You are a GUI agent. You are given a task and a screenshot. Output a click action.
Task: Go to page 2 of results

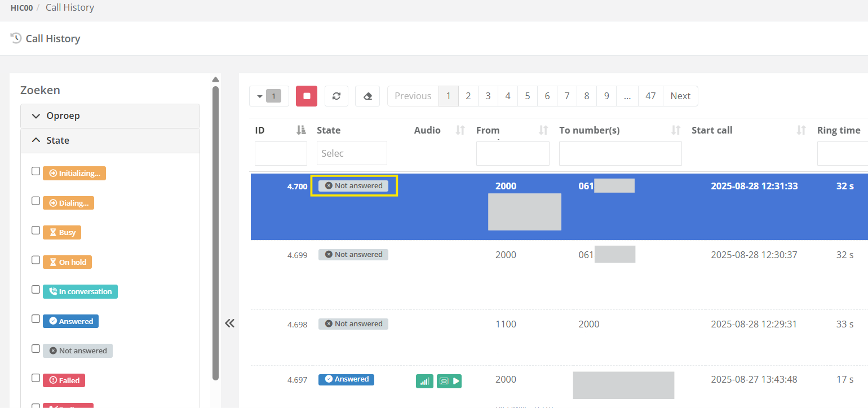(x=468, y=96)
